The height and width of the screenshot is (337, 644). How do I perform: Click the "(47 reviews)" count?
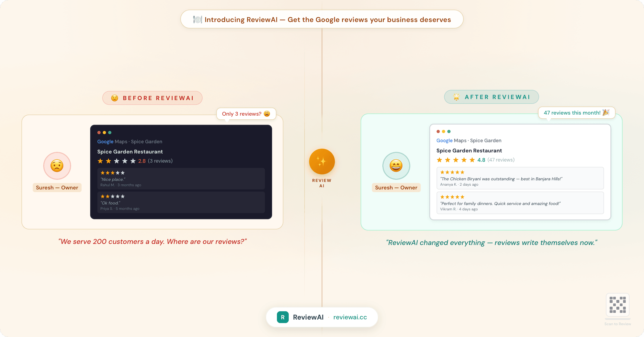pyautogui.click(x=501, y=160)
